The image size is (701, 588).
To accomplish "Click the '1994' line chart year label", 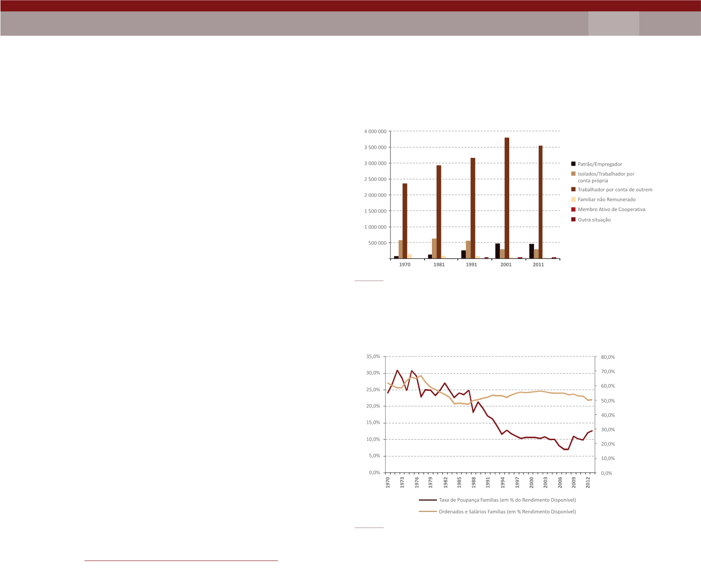I will [x=503, y=482].
